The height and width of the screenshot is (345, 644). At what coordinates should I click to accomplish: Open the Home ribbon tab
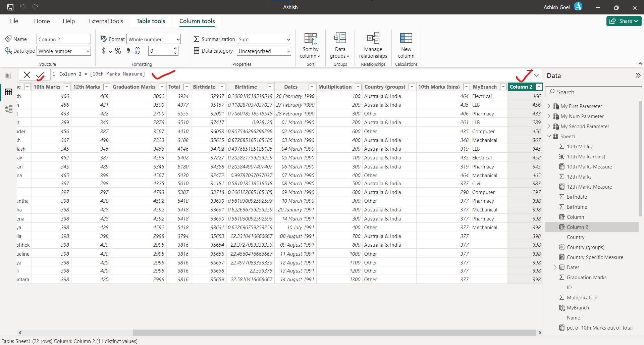42,21
